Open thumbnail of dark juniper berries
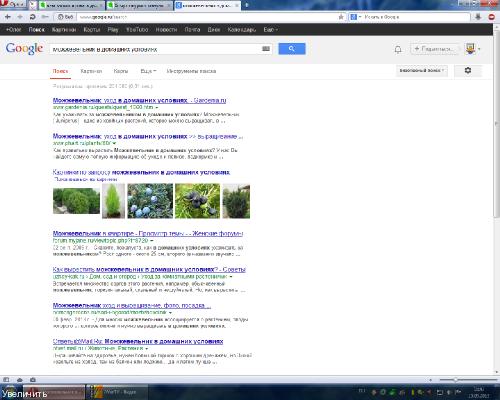Screen dimensions: 500x400 point(198,201)
